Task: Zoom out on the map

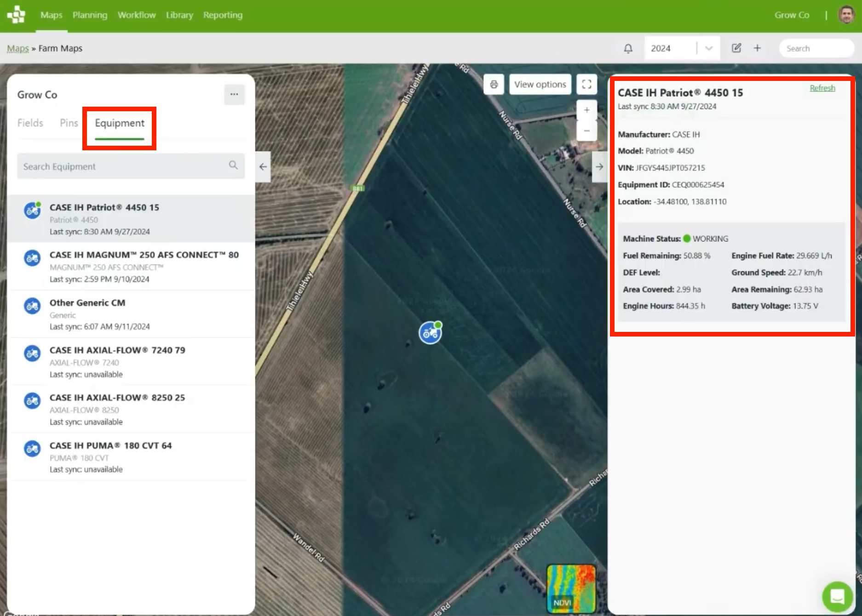Action: [x=586, y=131]
